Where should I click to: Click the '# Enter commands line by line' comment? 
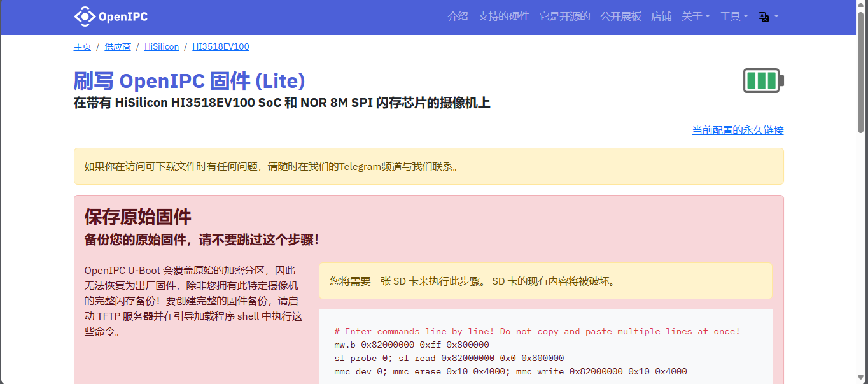pos(537,331)
